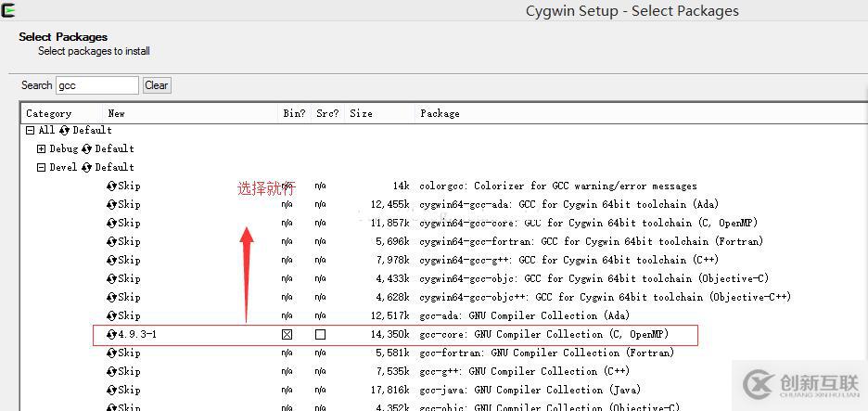Image resolution: width=868 pixels, height=411 pixels.
Task: Click the cycle icon beside Devel Default
Action: tap(86, 167)
